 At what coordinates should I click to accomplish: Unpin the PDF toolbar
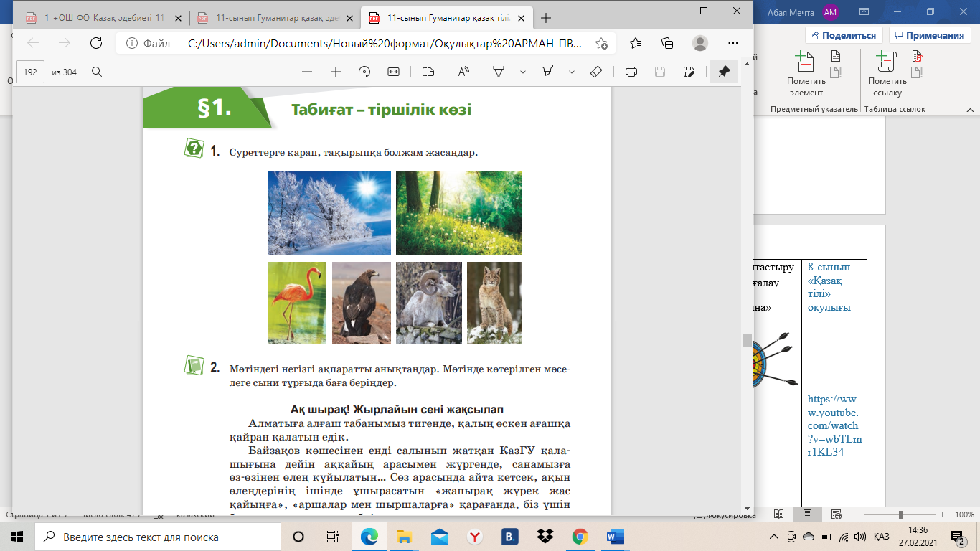point(724,72)
